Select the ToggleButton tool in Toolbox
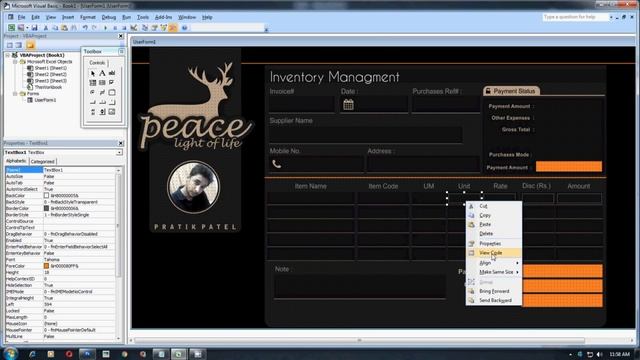 tap(102, 92)
